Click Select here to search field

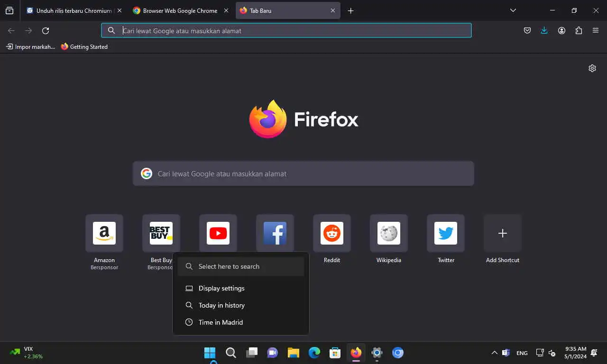pyautogui.click(x=241, y=266)
